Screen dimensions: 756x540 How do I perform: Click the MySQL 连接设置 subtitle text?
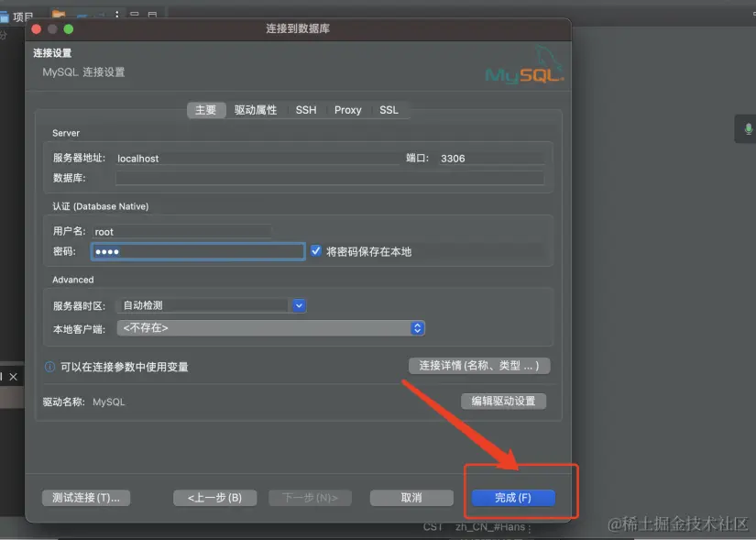coord(83,72)
